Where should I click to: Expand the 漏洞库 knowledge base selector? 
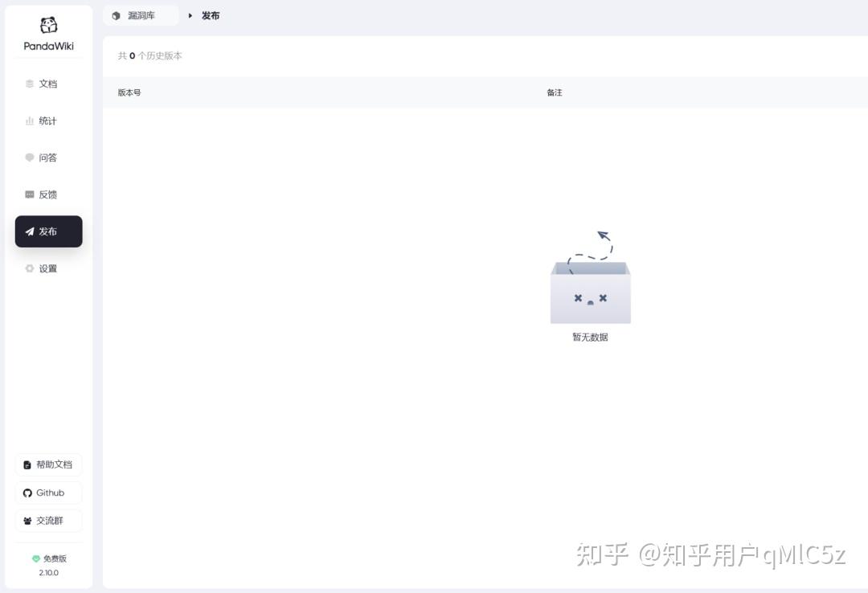pyautogui.click(x=141, y=15)
